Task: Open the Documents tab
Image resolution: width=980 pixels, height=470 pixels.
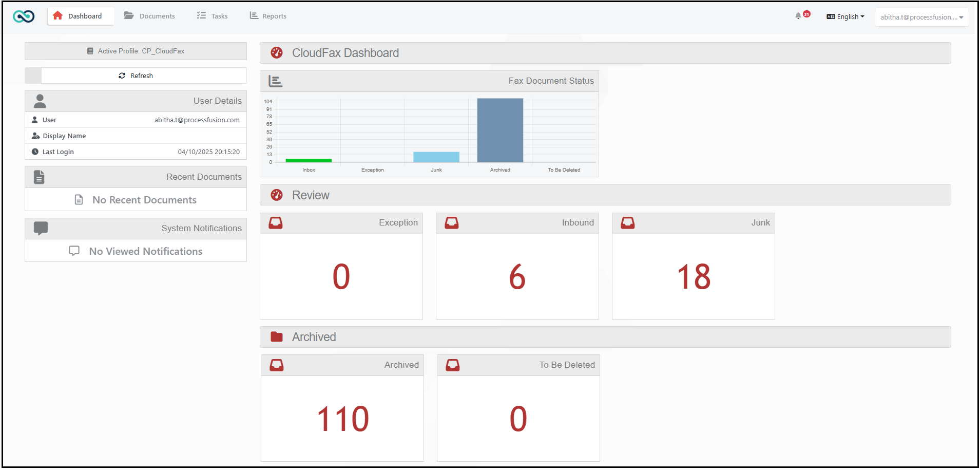Action: coord(149,16)
